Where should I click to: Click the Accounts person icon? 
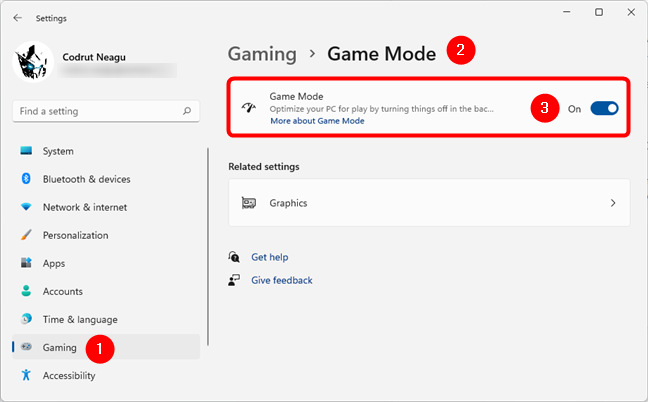(x=26, y=291)
